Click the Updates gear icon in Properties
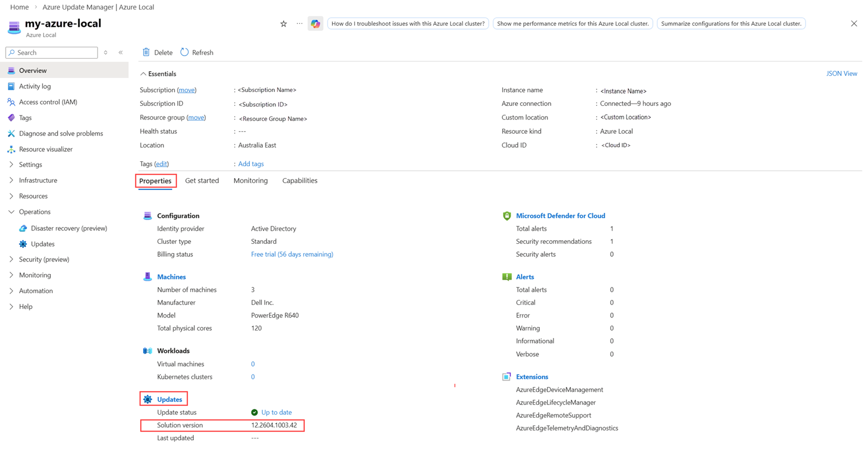Image resolution: width=868 pixels, height=464 pixels. pyautogui.click(x=148, y=399)
